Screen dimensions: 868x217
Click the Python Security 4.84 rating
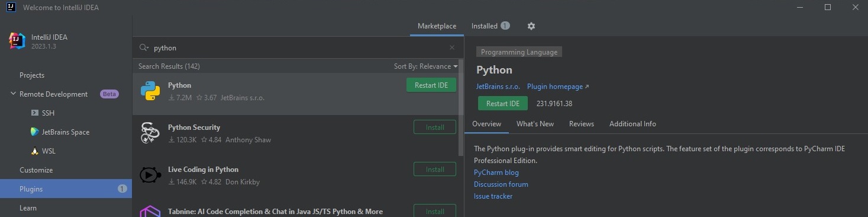coord(211,140)
